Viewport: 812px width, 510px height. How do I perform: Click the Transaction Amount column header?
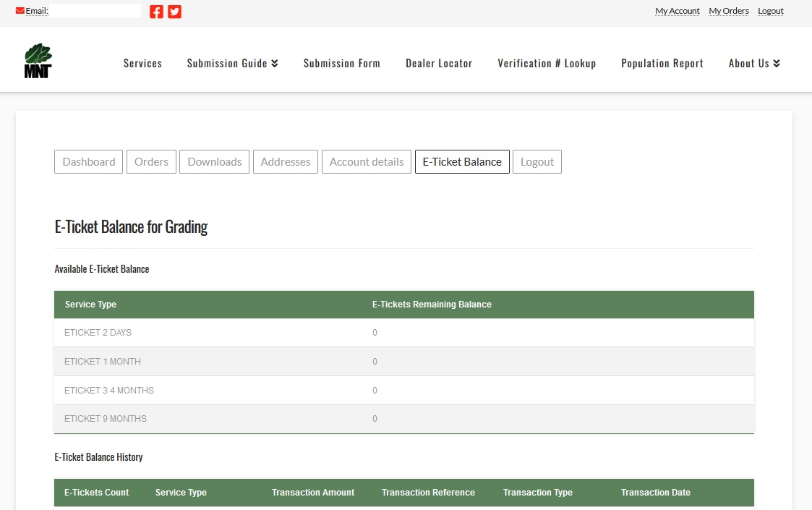click(x=313, y=493)
